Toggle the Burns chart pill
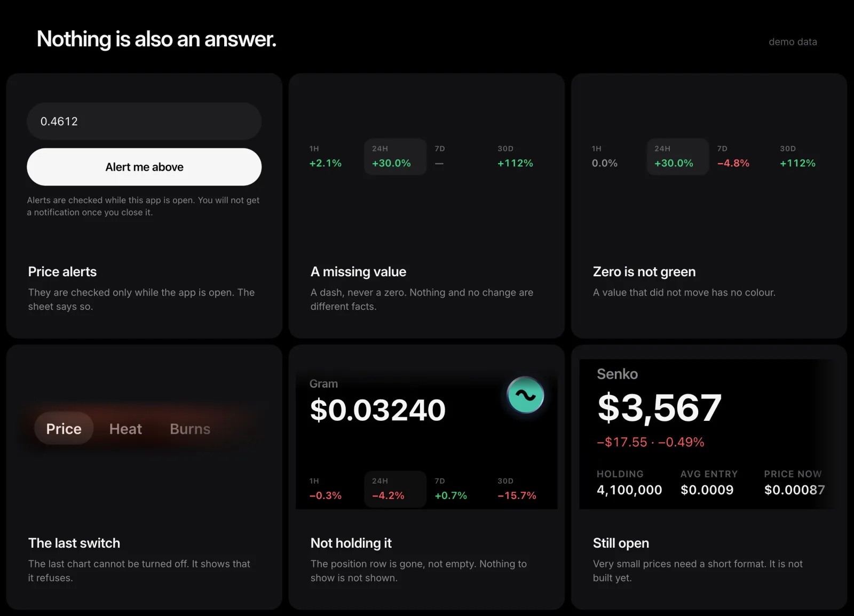This screenshot has height=616, width=854. pyautogui.click(x=190, y=428)
